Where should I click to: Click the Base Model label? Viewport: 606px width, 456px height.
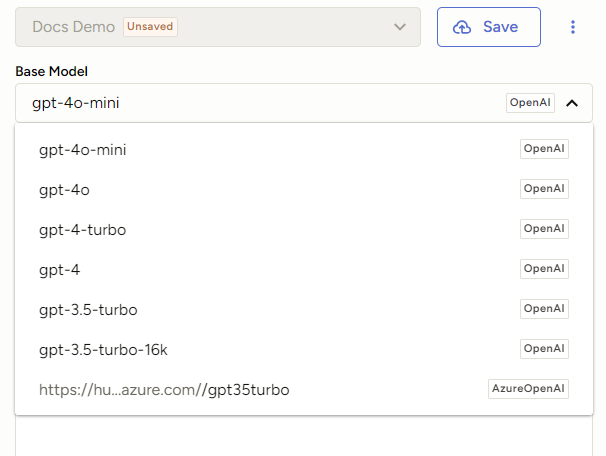click(x=51, y=71)
